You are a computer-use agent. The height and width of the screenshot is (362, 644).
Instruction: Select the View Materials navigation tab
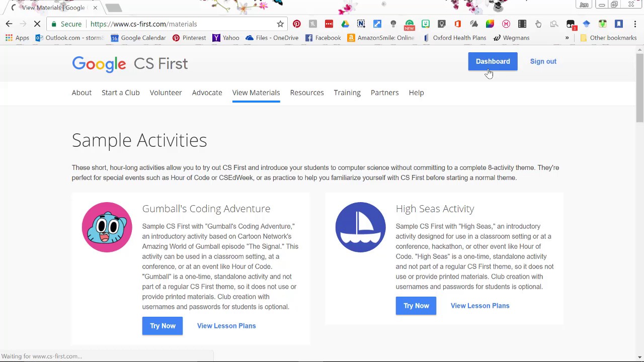coord(256,93)
